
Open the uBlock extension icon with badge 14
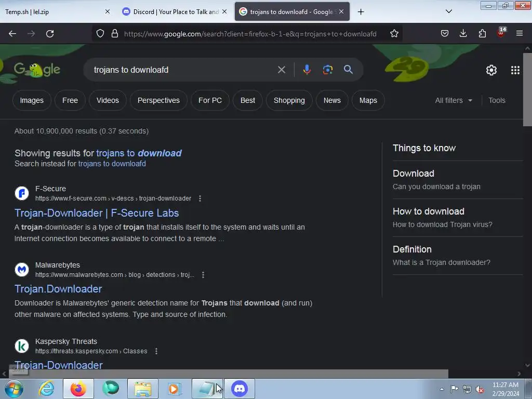coord(501,33)
